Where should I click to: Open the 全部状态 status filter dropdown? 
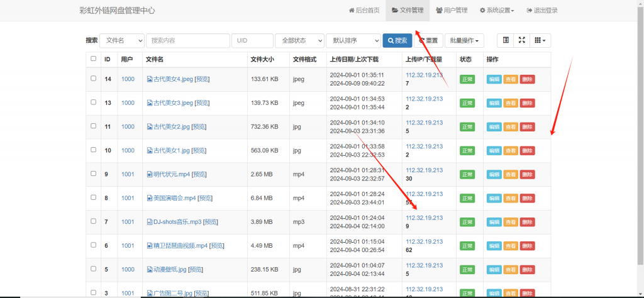299,40
